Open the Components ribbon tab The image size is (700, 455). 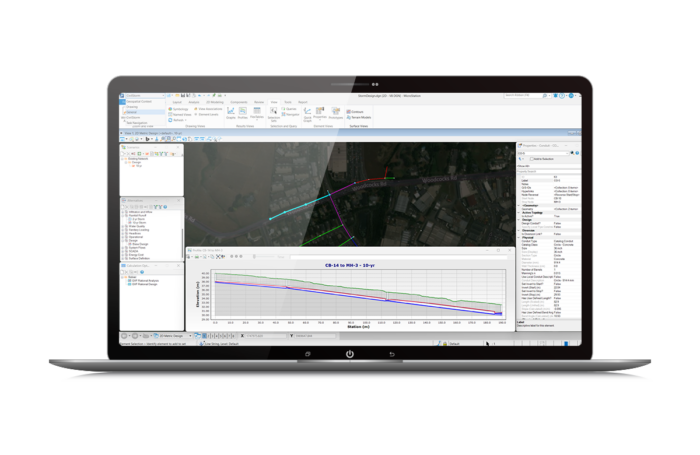coord(238,102)
